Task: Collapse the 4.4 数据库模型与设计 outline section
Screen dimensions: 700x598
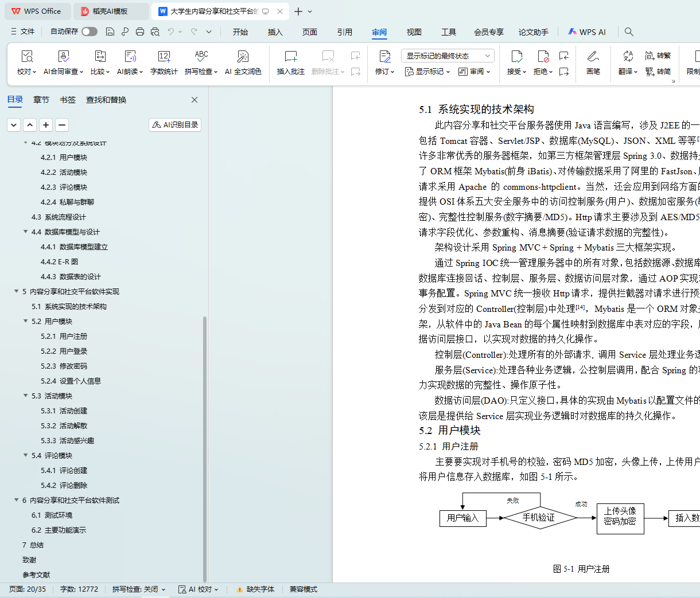Action: (x=26, y=232)
